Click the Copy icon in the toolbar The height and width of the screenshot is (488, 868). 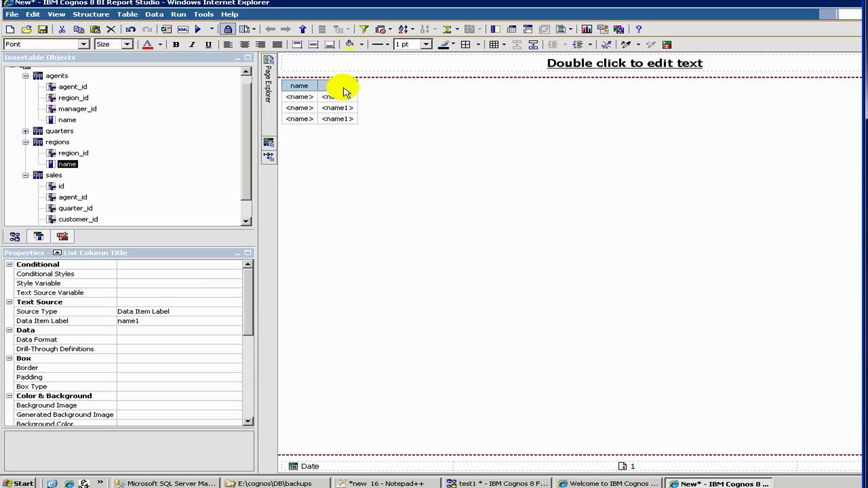pyautogui.click(x=79, y=29)
